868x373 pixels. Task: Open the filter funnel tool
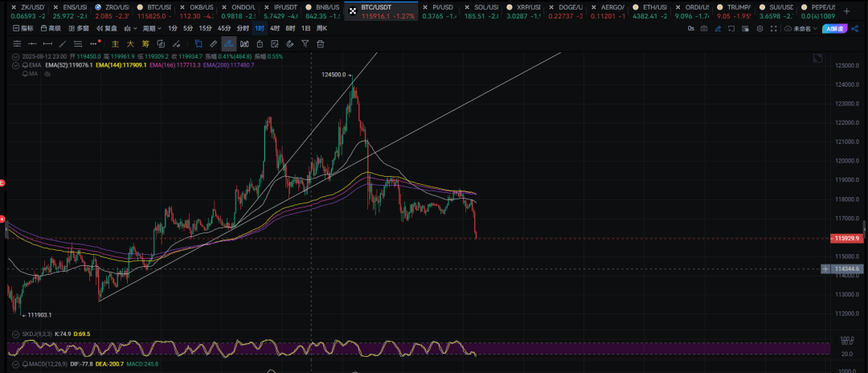305,43
